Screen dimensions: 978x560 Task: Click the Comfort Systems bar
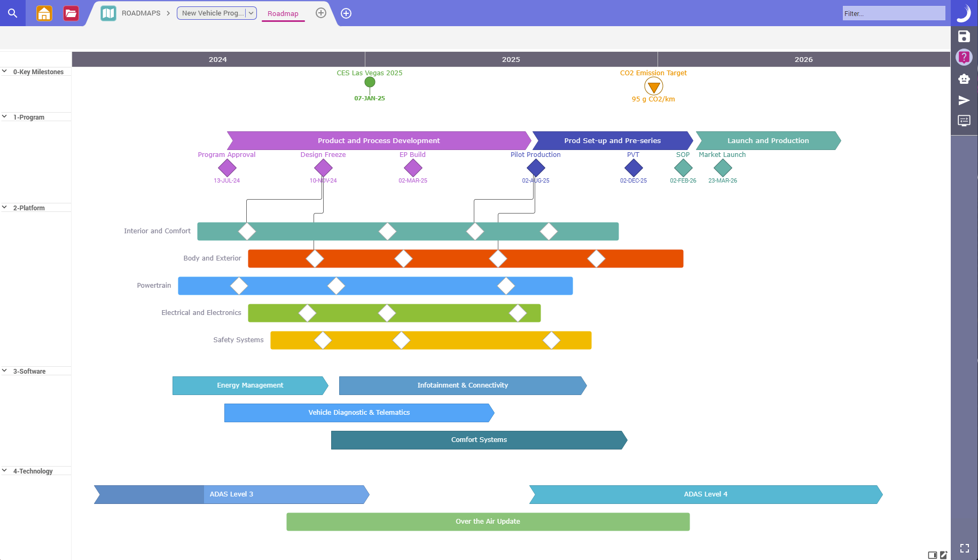point(479,440)
